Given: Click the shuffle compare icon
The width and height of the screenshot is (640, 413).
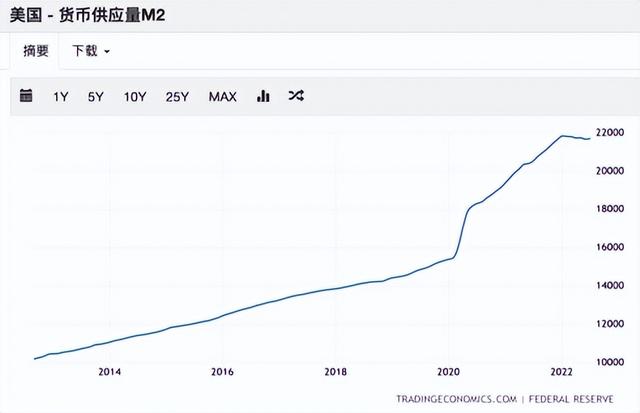Looking at the screenshot, I should click(x=296, y=96).
